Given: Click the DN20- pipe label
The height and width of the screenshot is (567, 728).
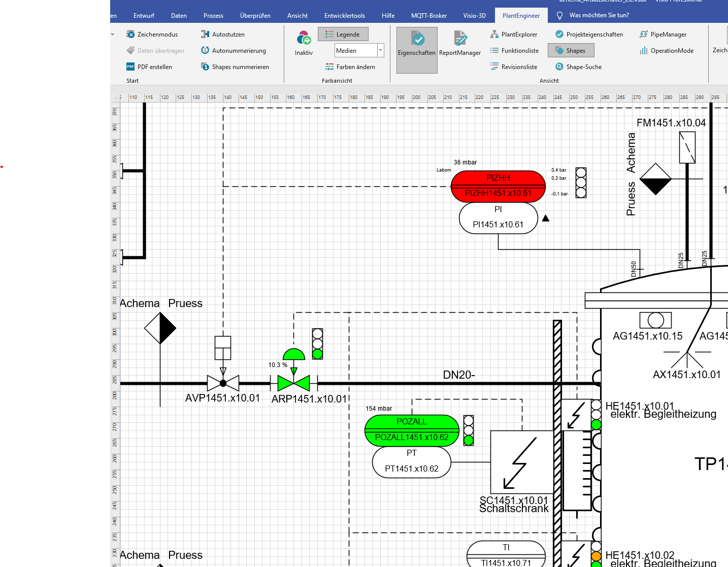Looking at the screenshot, I should (x=459, y=375).
